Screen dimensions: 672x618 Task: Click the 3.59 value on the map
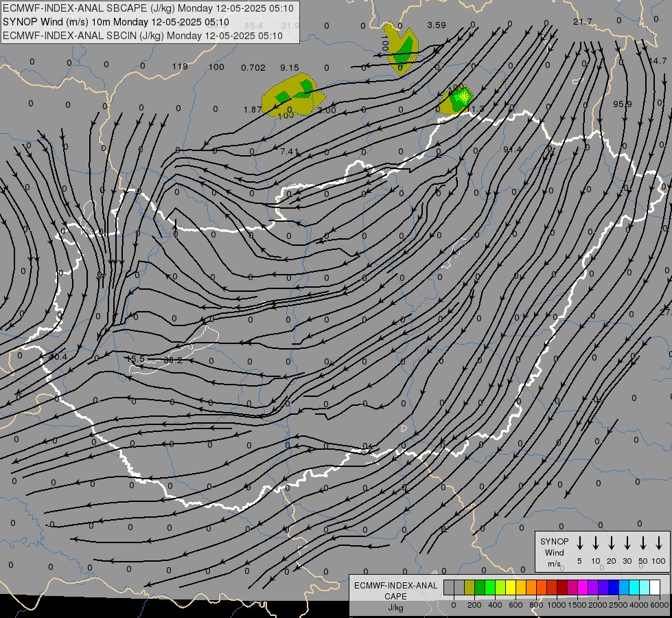point(437,25)
